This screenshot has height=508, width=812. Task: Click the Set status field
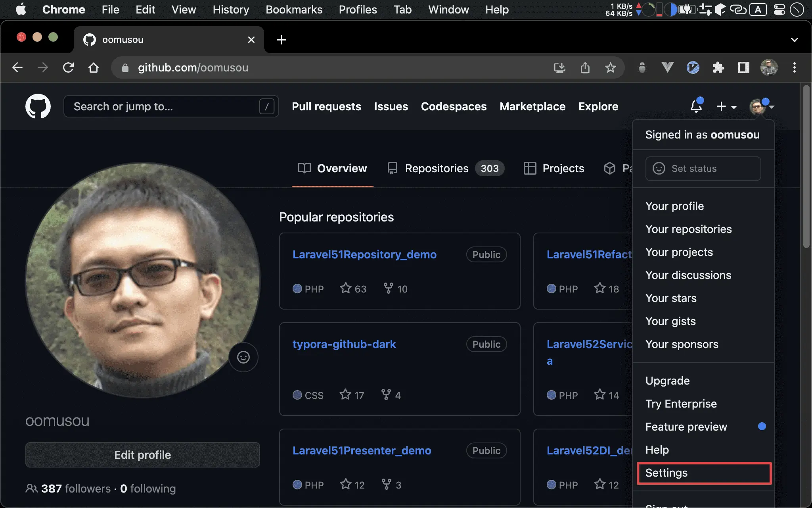(703, 169)
